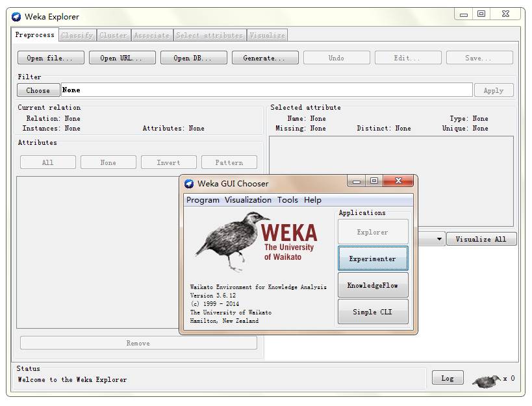Open the Help menu in GUI Chooser
The image size is (532, 406).
pyautogui.click(x=312, y=200)
